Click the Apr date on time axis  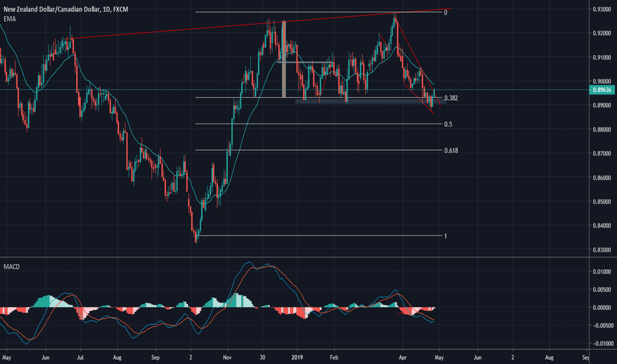tap(403, 357)
